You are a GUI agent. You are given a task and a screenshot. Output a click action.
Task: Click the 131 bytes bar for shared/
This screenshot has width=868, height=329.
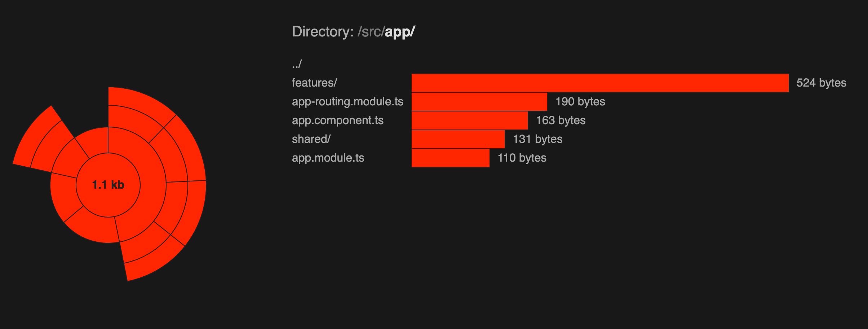point(458,139)
